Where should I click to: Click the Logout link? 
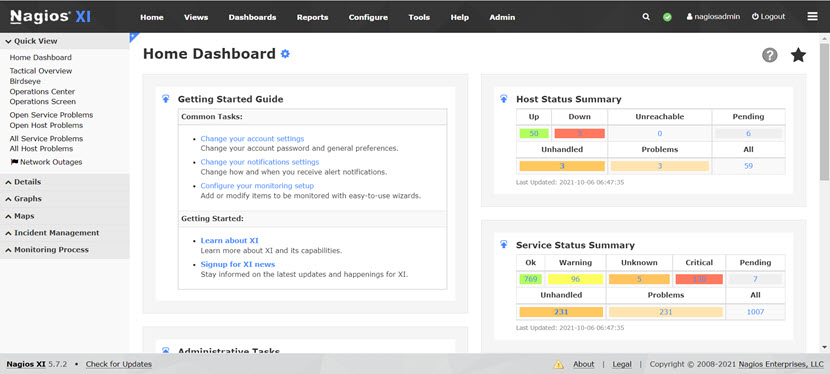[x=769, y=17]
